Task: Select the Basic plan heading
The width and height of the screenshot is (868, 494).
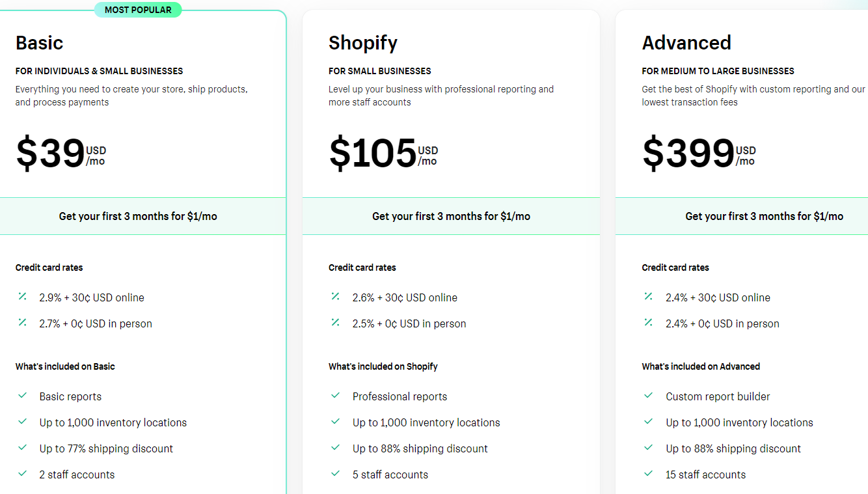Action: click(40, 43)
